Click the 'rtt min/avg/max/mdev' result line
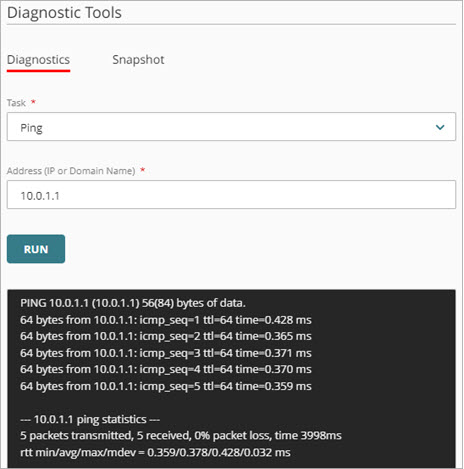The width and height of the screenshot is (464, 469). (155, 452)
